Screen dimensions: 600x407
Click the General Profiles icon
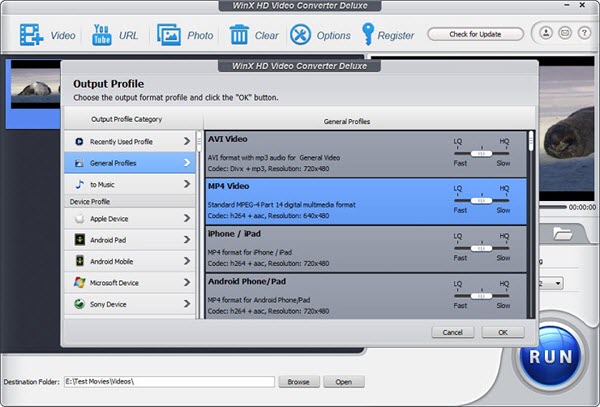coord(79,163)
